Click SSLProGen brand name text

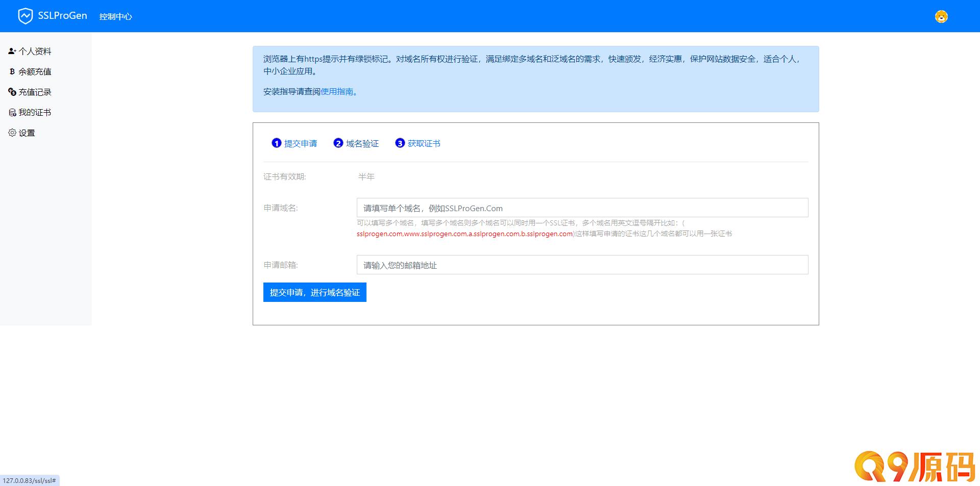pos(62,16)
